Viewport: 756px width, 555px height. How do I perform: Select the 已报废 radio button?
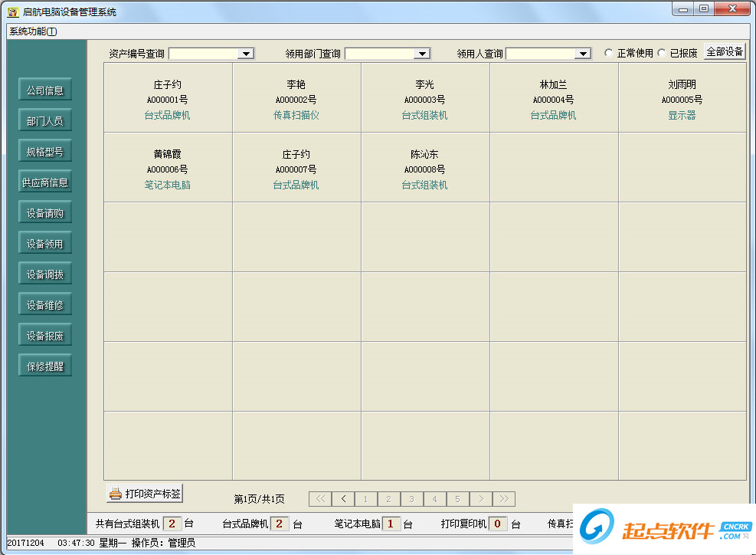[662, 53]
